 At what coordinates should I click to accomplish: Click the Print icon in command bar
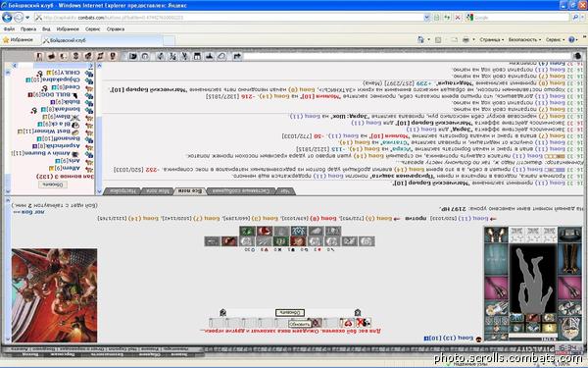(465, 39)
